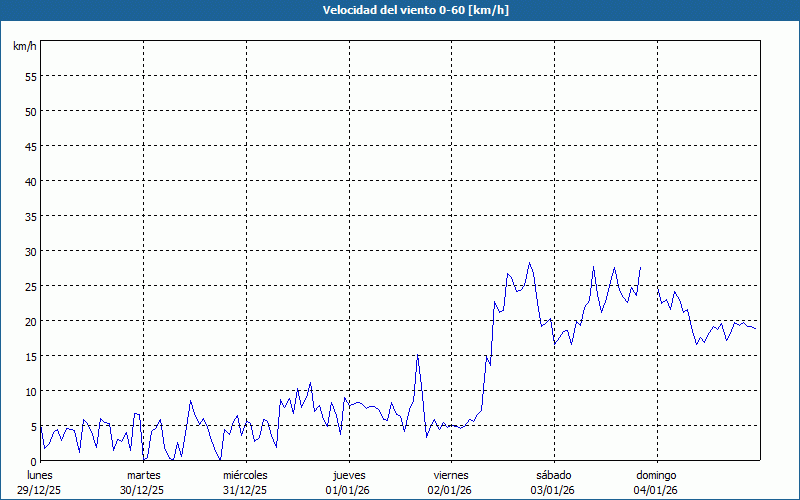The height and width of the screenshot is (500, 800).
Task: Click the date 29/12/25 under lunes
Action: 40,490
